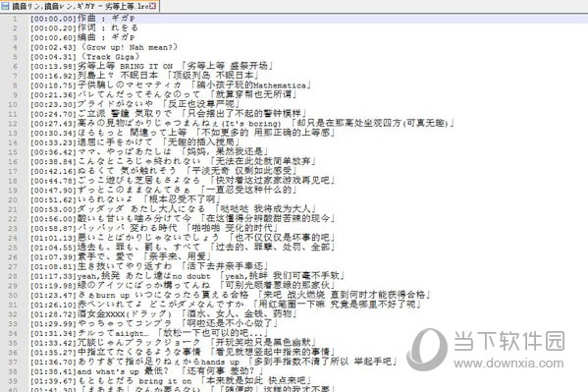Click the line with timestamp [00:53.00]
588x392 pixels.
click(174, 209)
